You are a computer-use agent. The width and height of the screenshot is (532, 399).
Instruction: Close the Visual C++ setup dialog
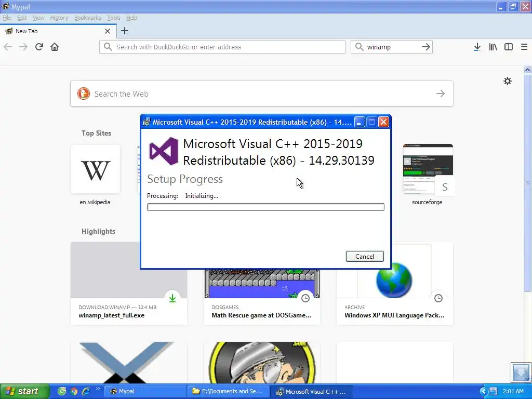(x=383, y=122)
